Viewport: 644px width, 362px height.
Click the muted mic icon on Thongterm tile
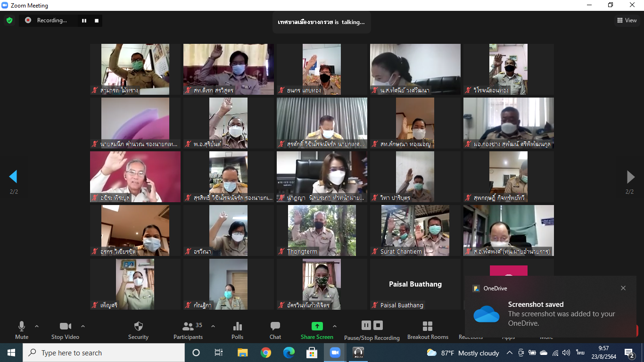(x=282, y=252)
